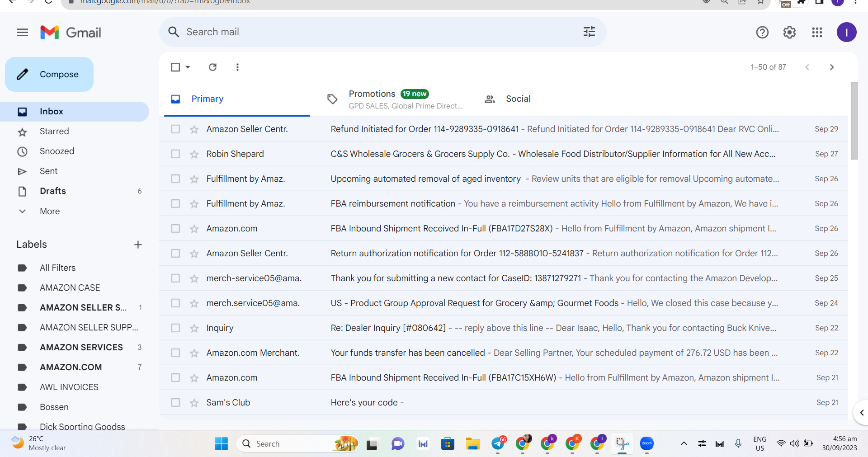Viewport: 868px width, 457px height.
Task: Click the weather widget on taskbar
Action: click(x=39, y=443)
